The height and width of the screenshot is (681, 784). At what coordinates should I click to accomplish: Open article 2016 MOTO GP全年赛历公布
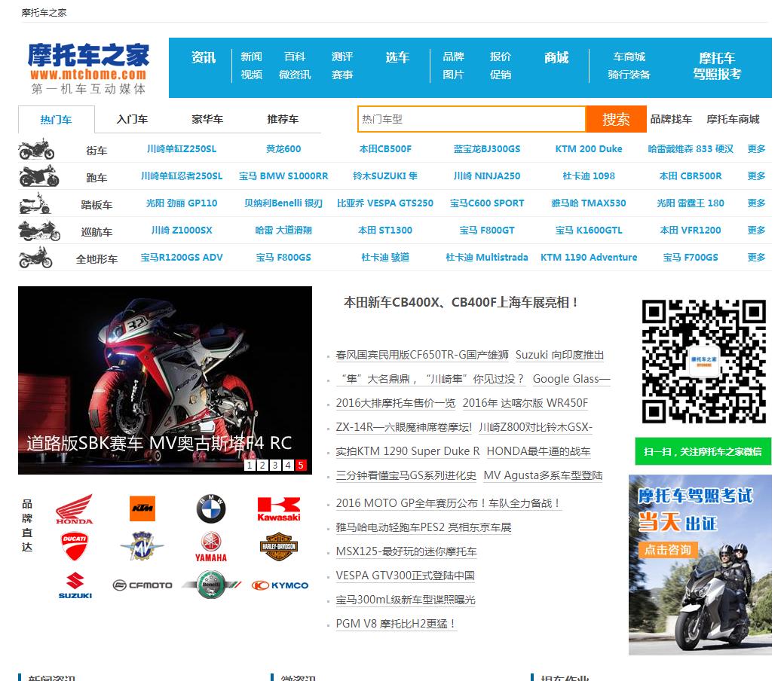point(449,503)
